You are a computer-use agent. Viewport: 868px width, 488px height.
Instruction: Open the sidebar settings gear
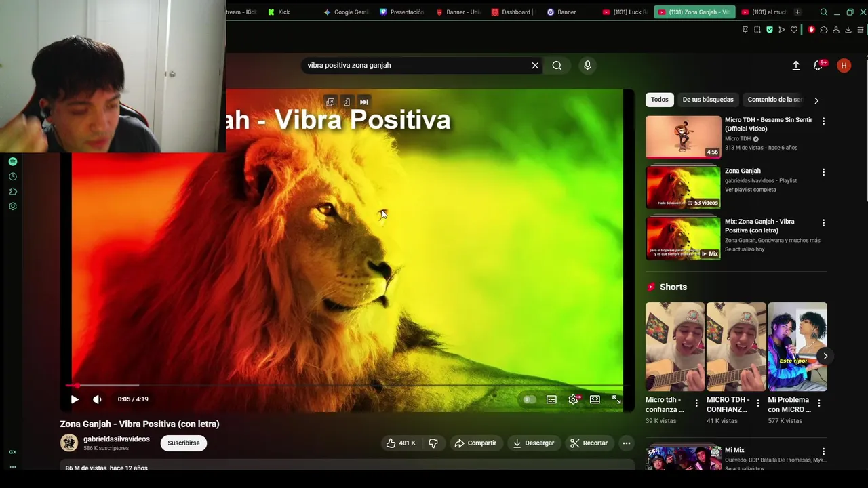click(13, 206)
